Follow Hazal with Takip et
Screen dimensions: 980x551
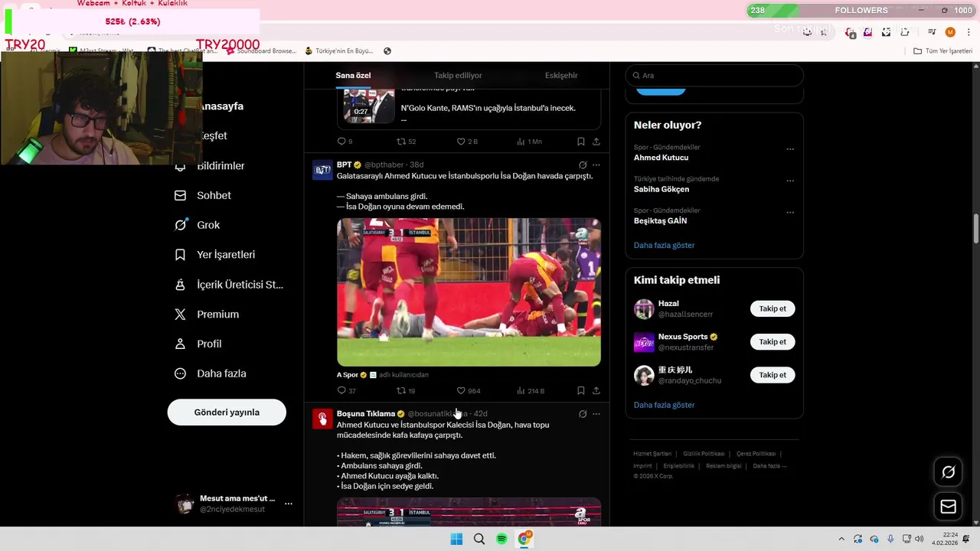pos(773,308)
